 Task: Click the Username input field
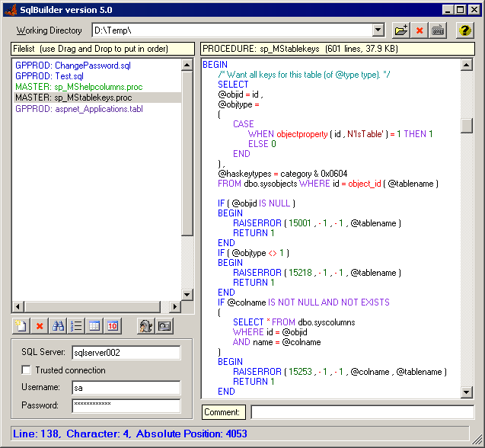tap(126, 388)
